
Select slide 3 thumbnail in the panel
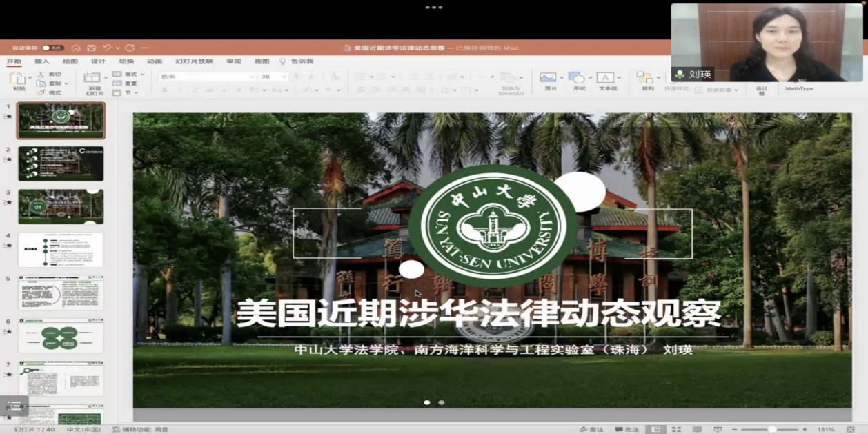[61, 206]
